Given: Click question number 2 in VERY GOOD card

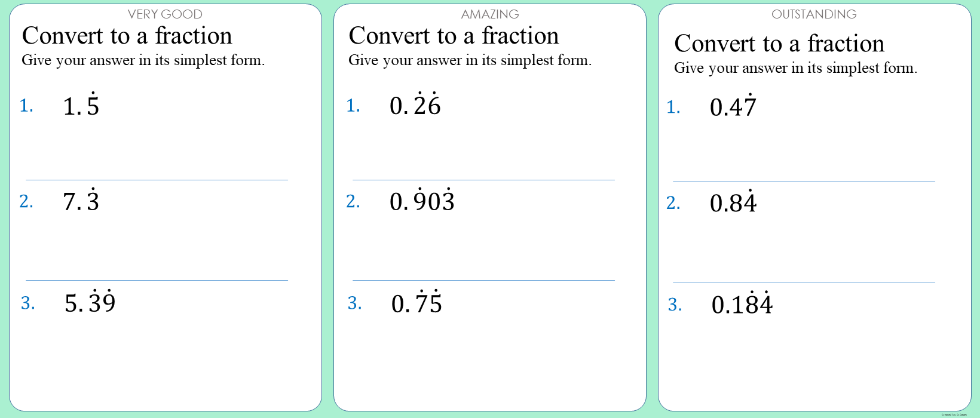Looking at the screenshot, I should 26,202.
